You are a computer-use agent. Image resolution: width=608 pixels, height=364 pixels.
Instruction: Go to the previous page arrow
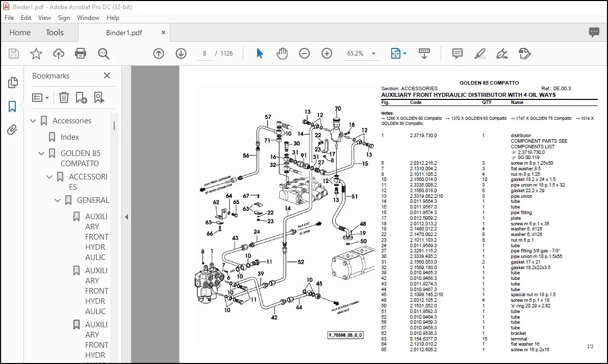(159, 54)
